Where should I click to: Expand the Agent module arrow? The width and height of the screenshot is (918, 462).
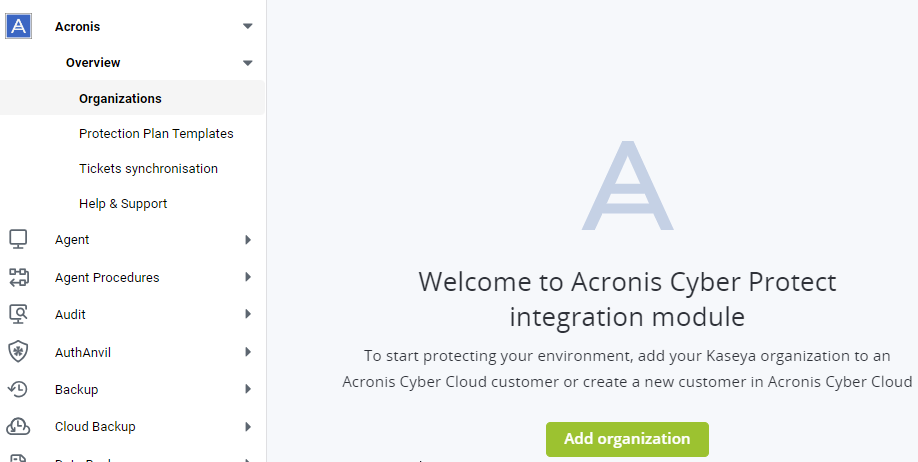click(x=248, y=239)
